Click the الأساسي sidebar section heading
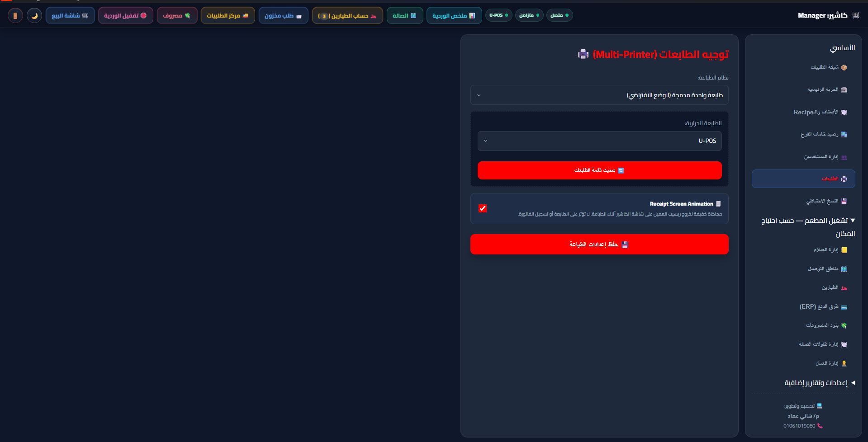This screenshot has width=868, height=442. [842, 48]
